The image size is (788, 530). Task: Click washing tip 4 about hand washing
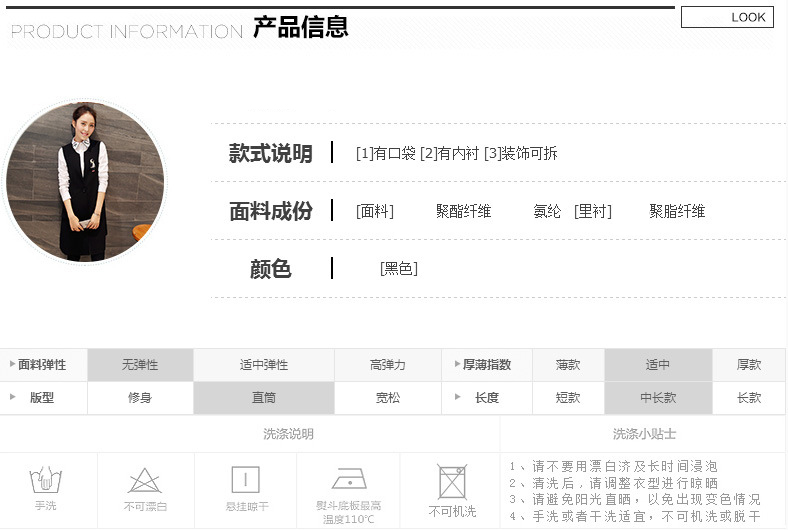pyautogui.click(x=635, y=516)
